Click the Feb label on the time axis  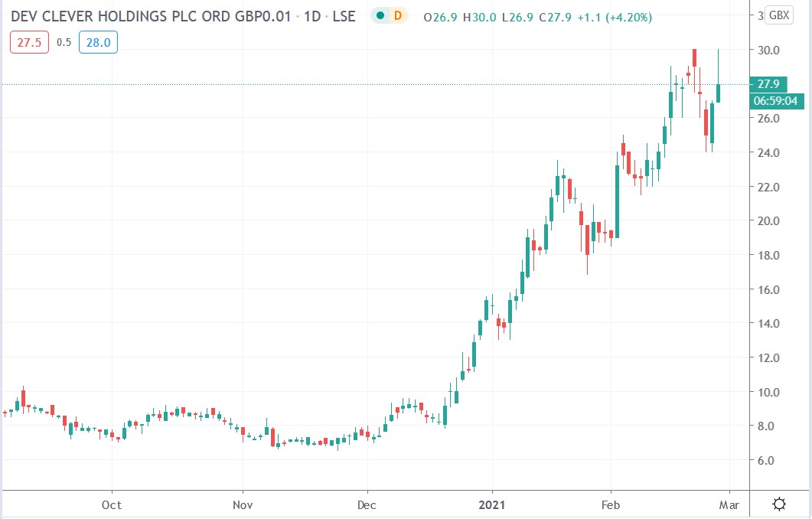click(x=612, y=505)
